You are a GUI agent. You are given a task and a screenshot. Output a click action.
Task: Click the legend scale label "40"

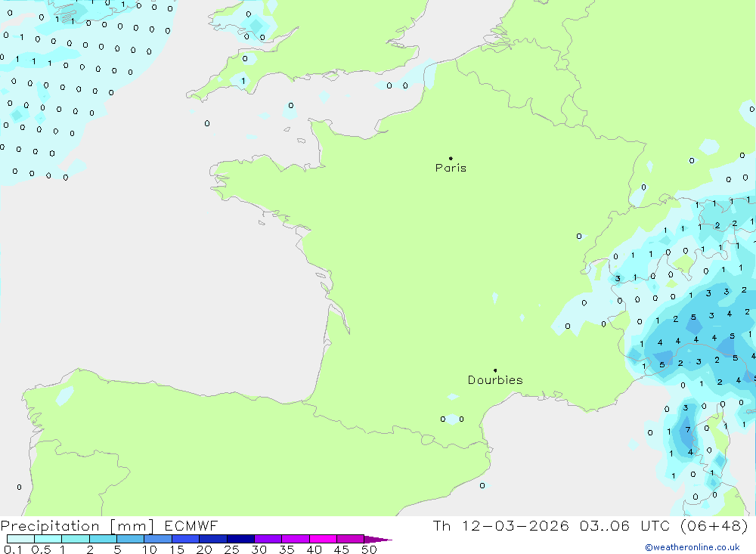314,549
